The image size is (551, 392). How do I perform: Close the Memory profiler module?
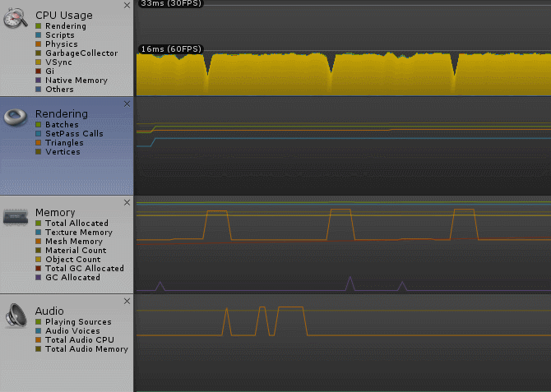tap(127, 203)
